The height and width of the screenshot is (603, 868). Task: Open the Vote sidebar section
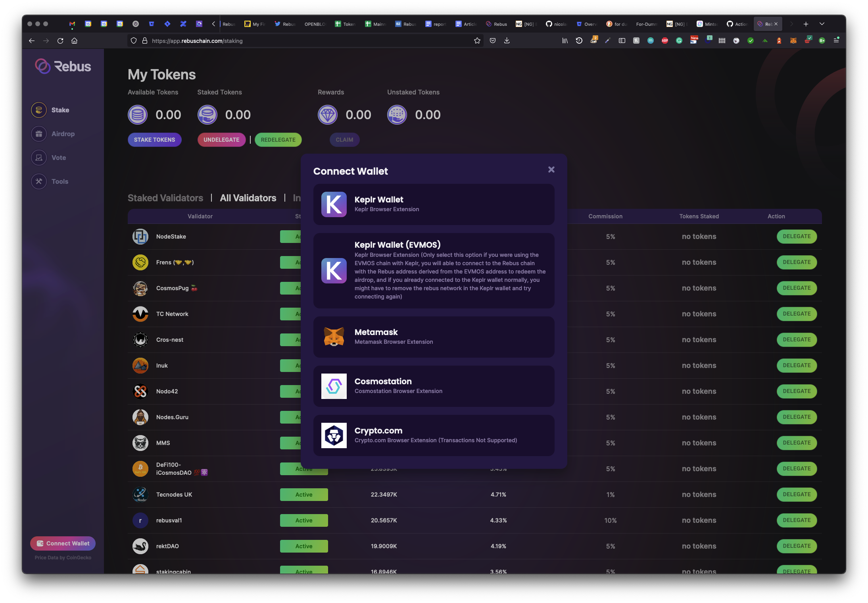pos(49,158)
